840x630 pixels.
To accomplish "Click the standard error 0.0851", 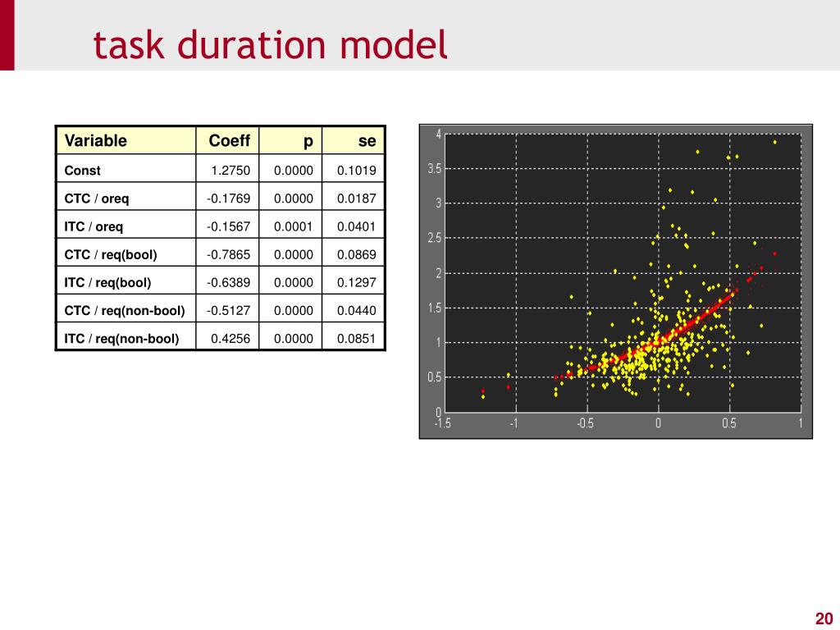I will 356,338.
